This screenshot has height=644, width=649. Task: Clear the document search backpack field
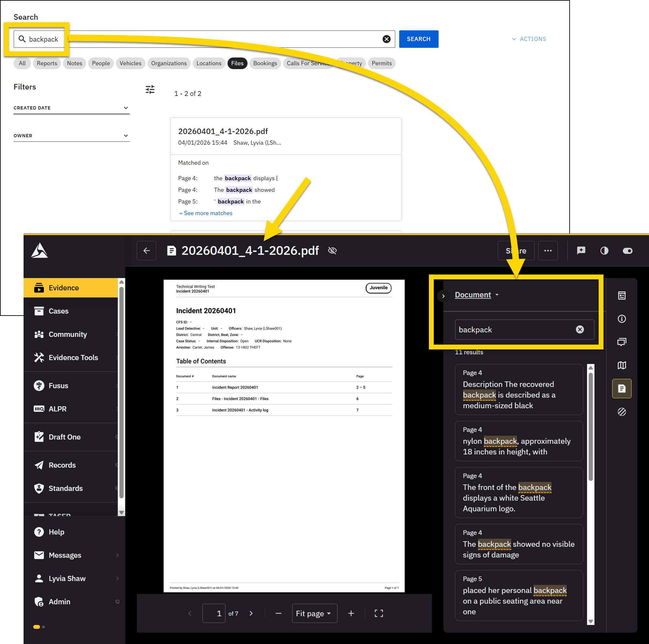[x=580, y=329]
